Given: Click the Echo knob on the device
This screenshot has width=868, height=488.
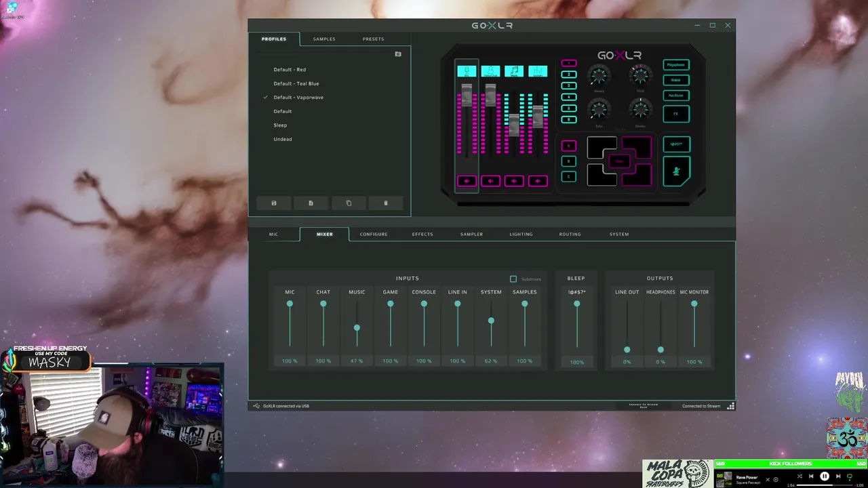Looking at the screenshot, I should pos(599,110).
